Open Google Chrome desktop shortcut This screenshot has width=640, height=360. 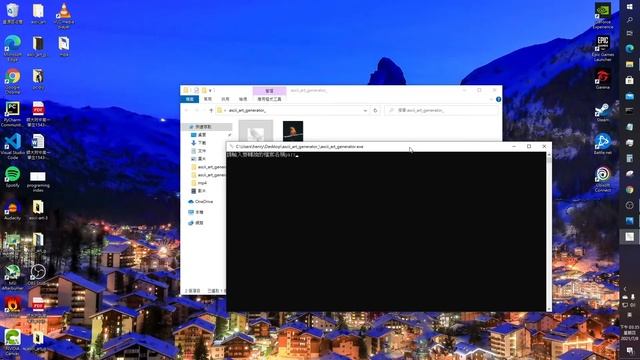click(x=12, y=81)
